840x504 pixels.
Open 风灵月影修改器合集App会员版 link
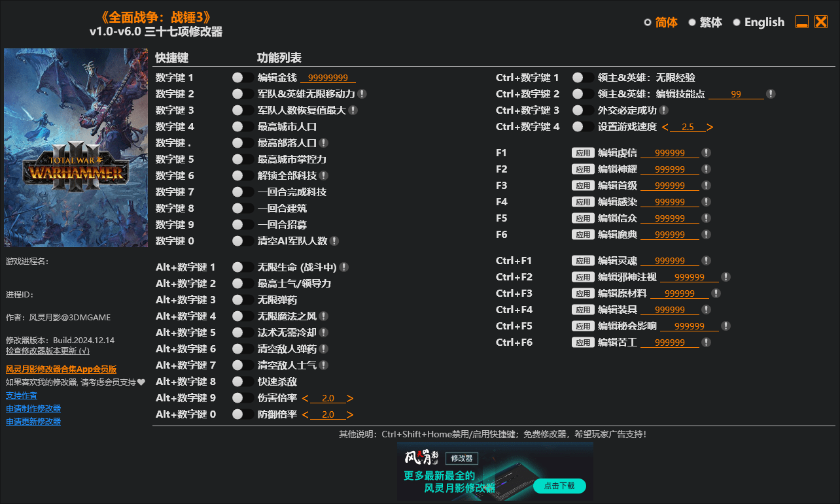(x=61, y=369)
